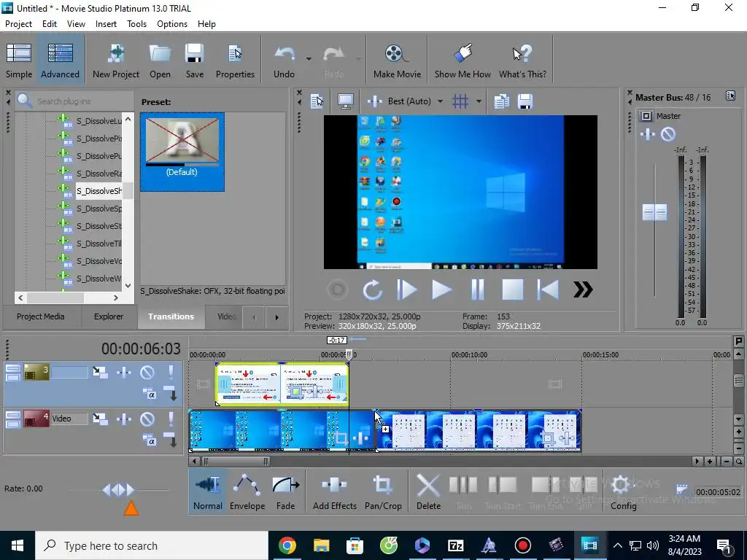Stop the playback
The height and width of the screenshot is (560, 747).
[x=513, y=289]
